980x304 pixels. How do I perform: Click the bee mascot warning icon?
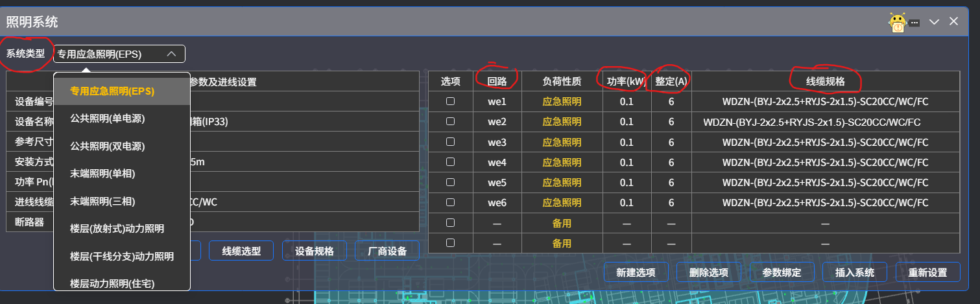coord(898,23)
